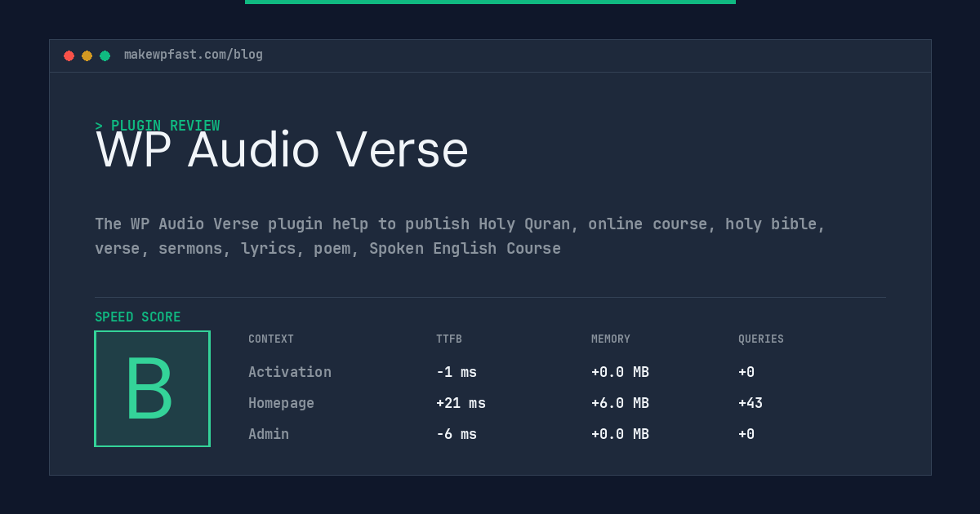The width and height of the screenshot is (980, 514).
Task: Click the red window dot
Action: click(69, 55)
